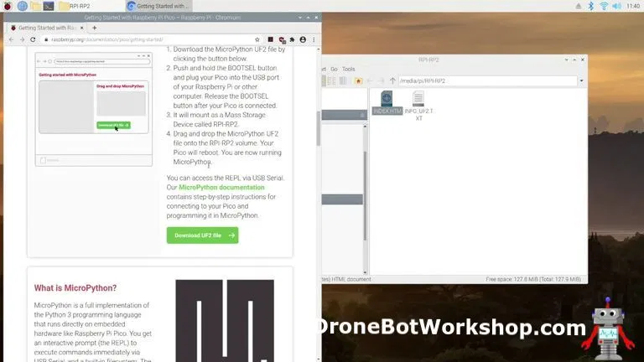This screenshot has width=644, height=362.
Task: Open the Raspberry Pi main menu
Action: (8, 6)
